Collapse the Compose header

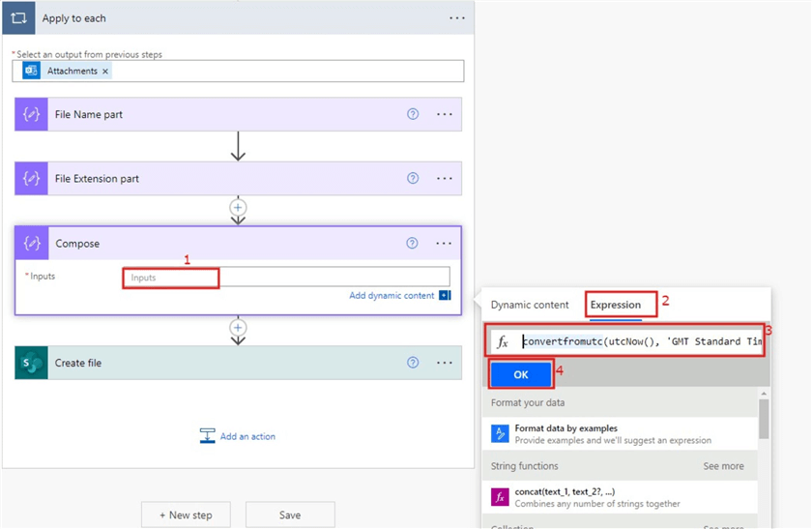pos(238,243)
